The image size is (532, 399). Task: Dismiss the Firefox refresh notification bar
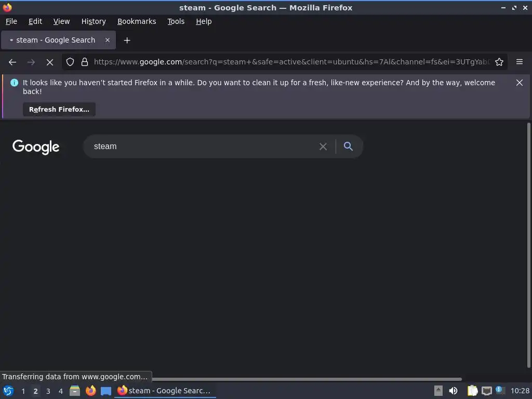(x=519, y=83)
